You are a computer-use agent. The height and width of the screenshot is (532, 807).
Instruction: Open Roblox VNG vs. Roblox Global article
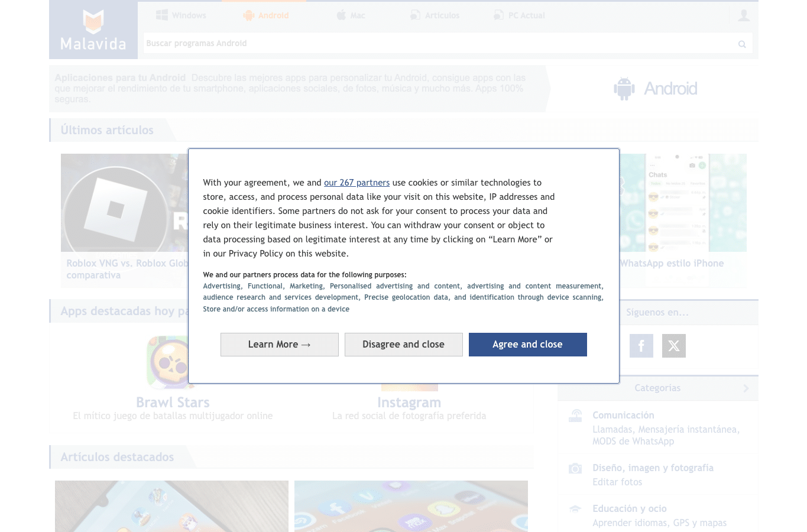point(127,270)
